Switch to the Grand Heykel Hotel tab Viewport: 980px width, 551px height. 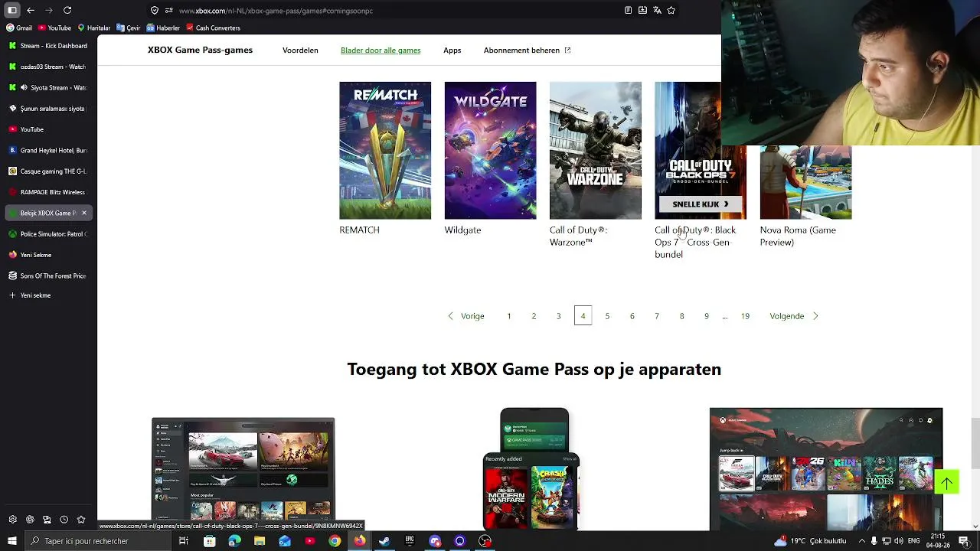point(48,150)
